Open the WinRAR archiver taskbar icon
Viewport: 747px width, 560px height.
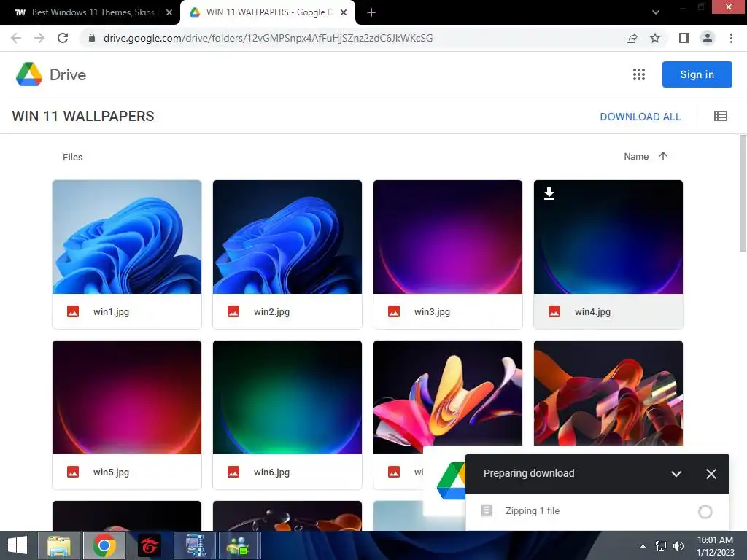pos(194,545)
